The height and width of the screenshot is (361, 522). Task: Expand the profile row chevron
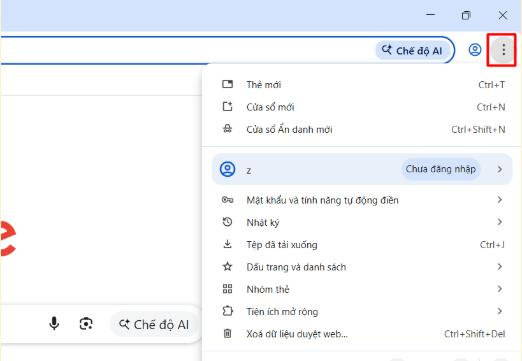499,169
